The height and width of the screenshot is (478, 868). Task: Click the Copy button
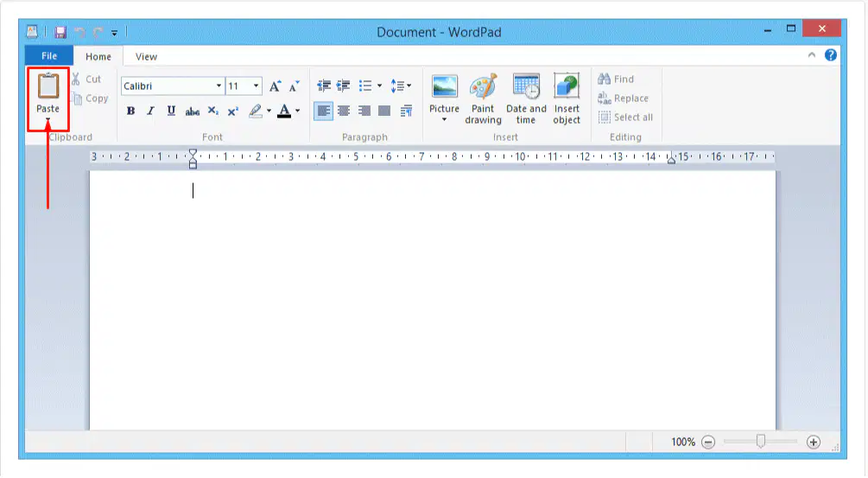tap(90, 98)
